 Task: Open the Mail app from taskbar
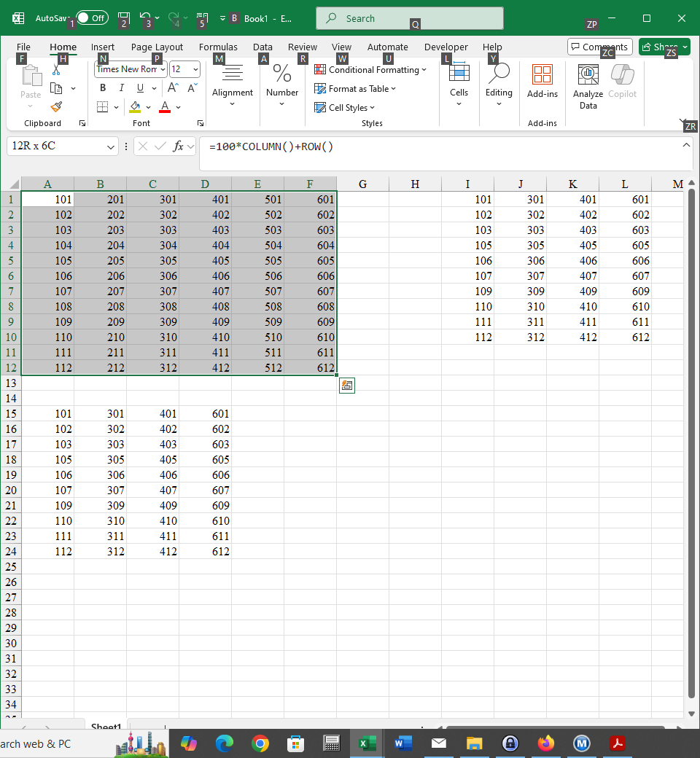pos(439,743)
